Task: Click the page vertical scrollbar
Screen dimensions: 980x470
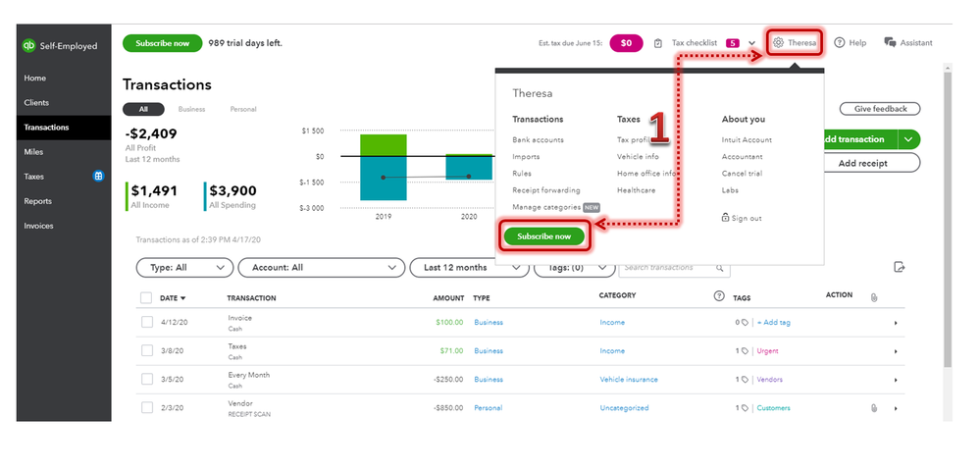Action: (947, 219)
